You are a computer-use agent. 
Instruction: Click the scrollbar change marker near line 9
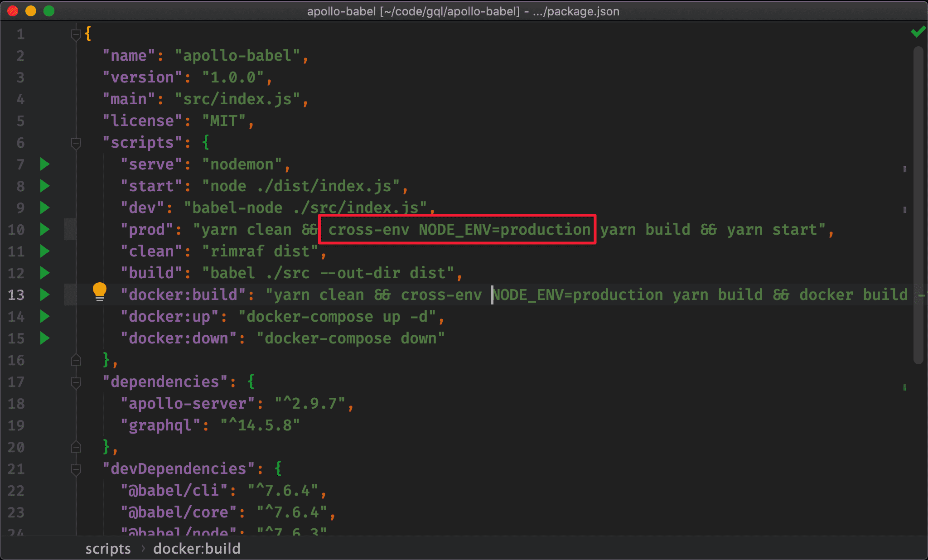[x=905, y=210]
